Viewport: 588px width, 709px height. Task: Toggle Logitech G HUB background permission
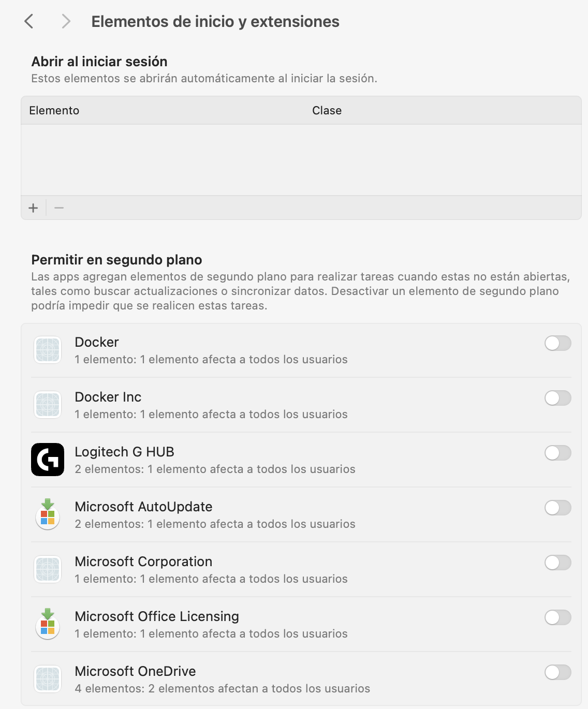coord(557,453)
